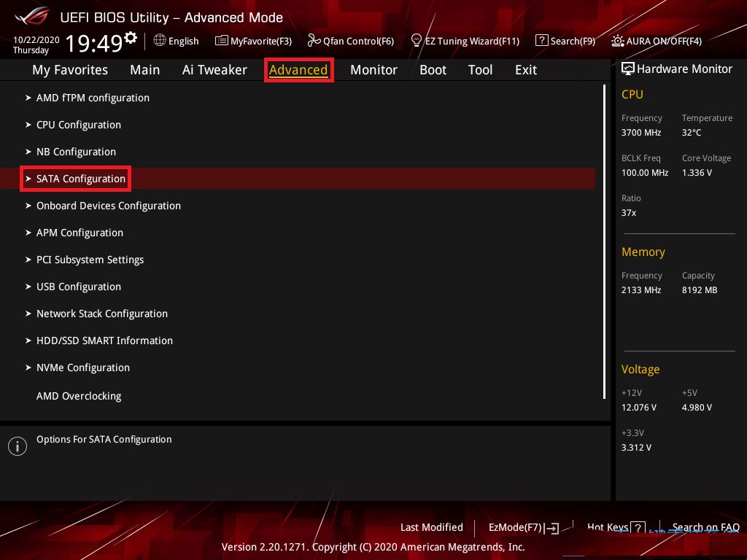Click the main list vertical scrollbar
The image size is (747, 560).
pos(604,241)
